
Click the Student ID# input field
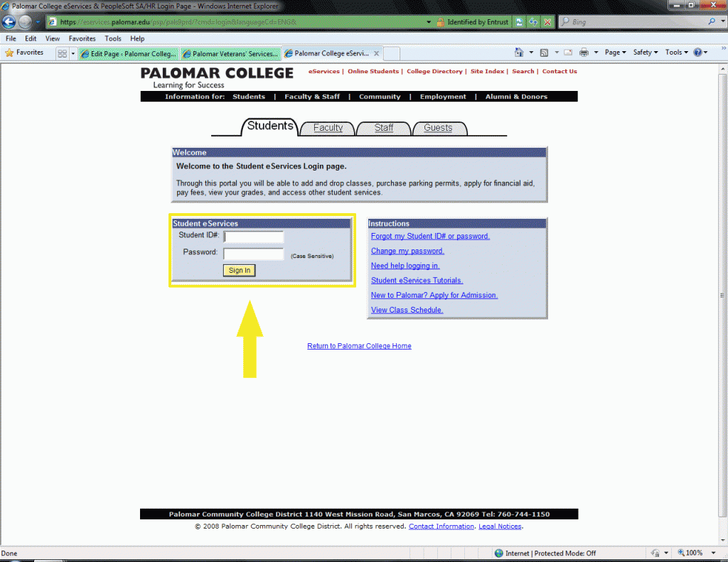pos(254,237)
